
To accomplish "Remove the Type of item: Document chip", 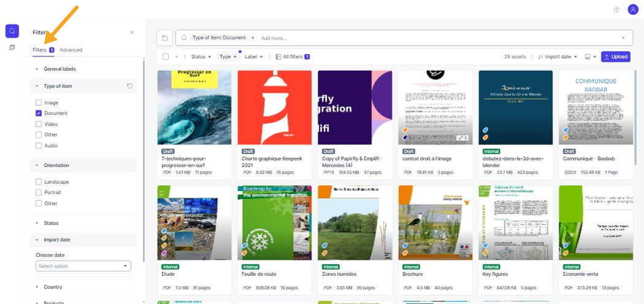I will tap(253, 38).
